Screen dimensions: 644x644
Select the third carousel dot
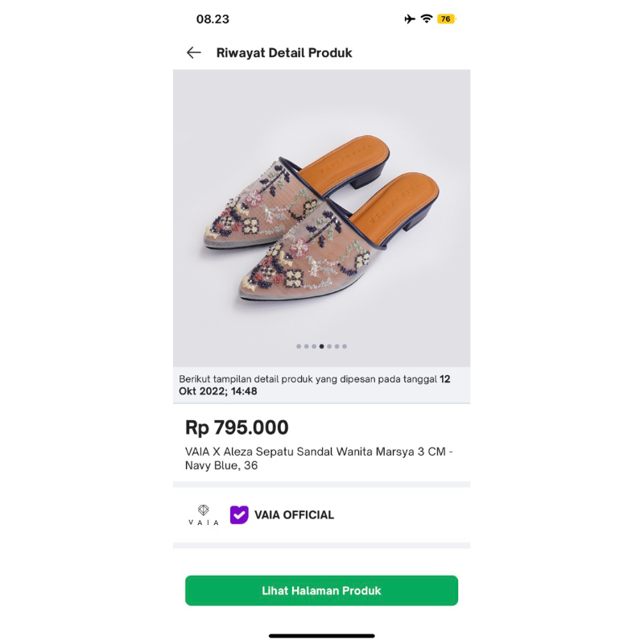314,346
